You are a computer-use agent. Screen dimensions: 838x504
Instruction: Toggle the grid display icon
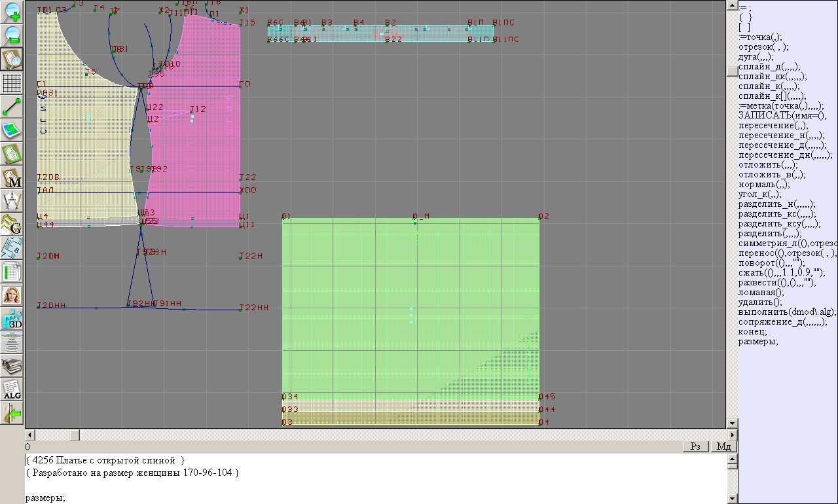point(12,83)
